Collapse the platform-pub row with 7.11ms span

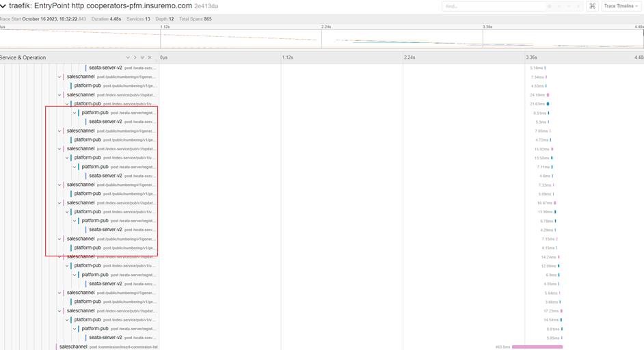[x=75, y=167]
